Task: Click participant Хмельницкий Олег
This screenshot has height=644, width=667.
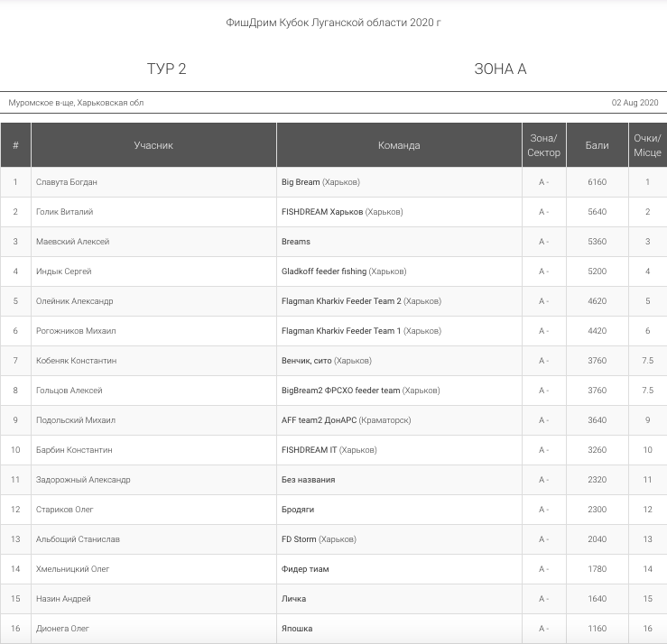Action: (72, 569)
